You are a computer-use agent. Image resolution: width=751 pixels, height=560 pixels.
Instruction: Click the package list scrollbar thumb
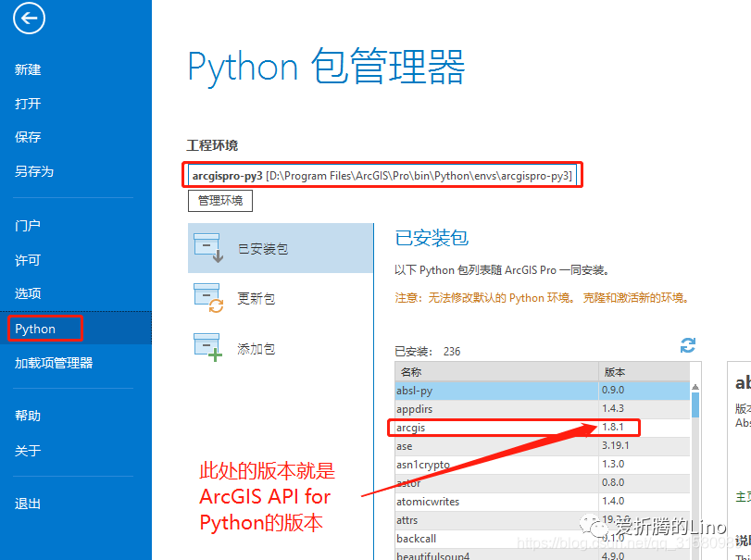point(695,404)
